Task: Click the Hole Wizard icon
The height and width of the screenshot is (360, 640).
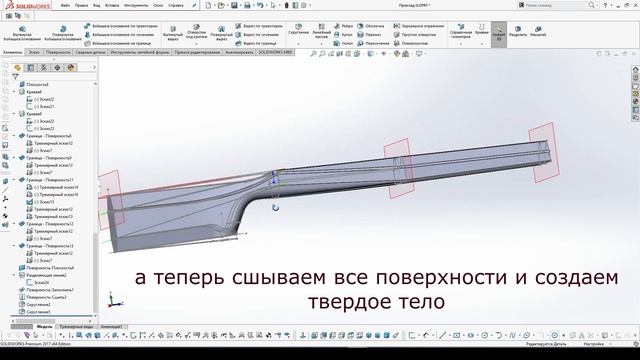Action: pyautogui.click(x=196, y=27)
